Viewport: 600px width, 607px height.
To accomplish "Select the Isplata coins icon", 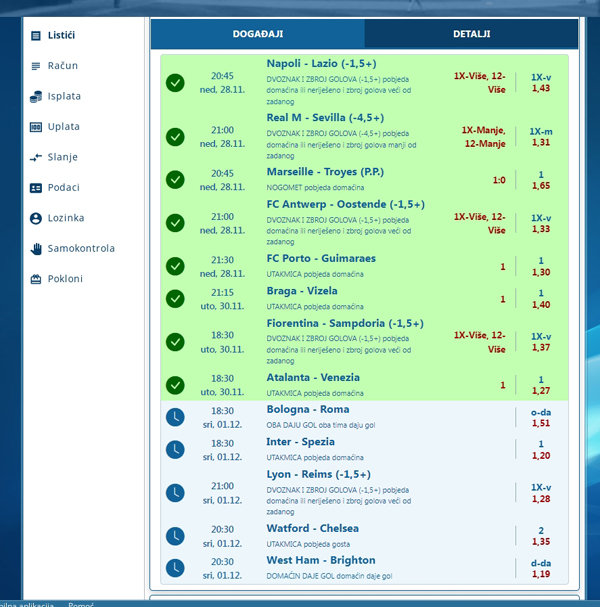I will point(36,97).
